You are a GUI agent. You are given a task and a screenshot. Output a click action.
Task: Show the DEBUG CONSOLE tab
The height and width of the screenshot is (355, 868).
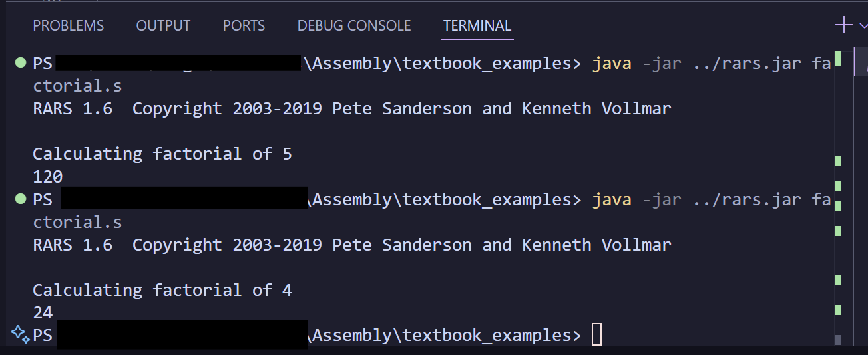(354, 26)
